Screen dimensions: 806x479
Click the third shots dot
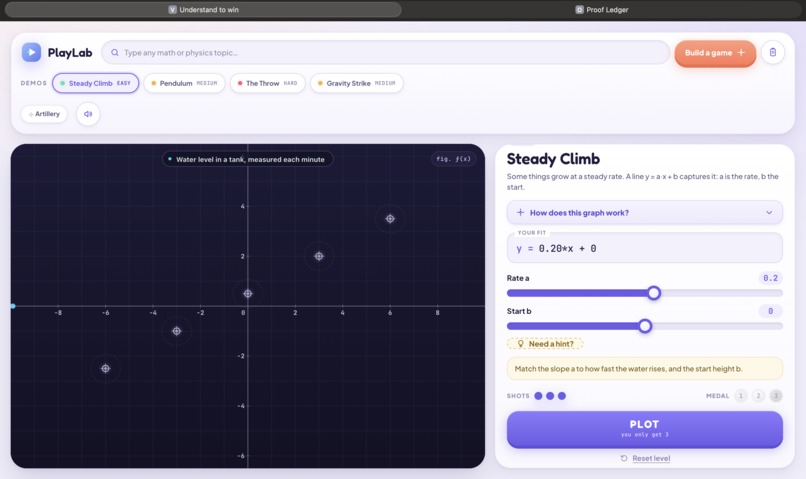(562, 396)
